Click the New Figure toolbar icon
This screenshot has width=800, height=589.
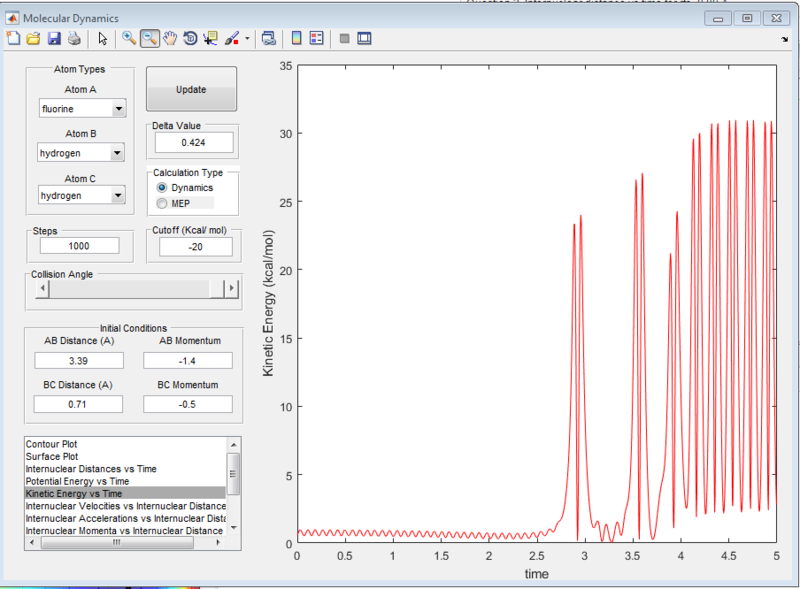pos(13,39)
